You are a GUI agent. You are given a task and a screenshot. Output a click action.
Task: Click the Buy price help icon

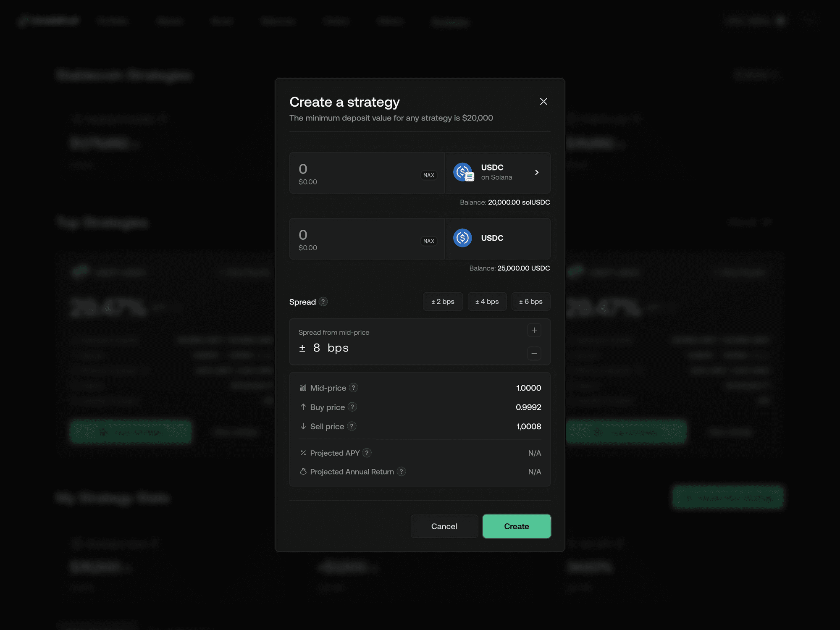[352, 407]
